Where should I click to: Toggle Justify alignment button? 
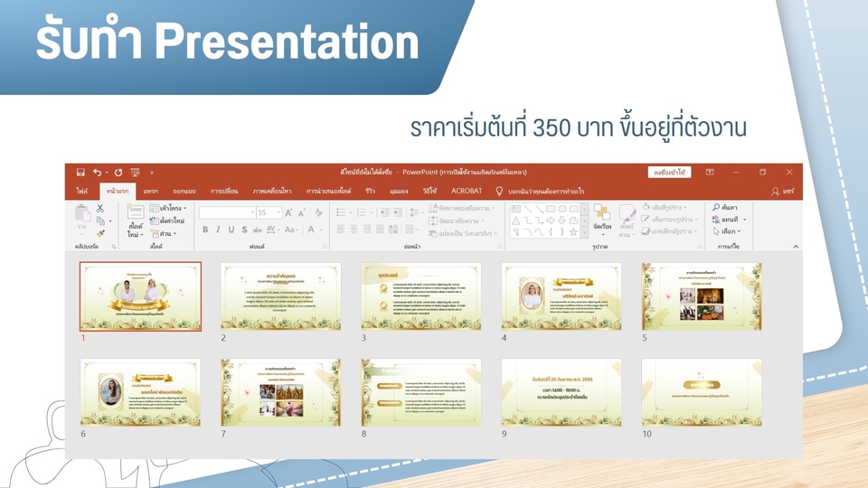pos(380,229)
